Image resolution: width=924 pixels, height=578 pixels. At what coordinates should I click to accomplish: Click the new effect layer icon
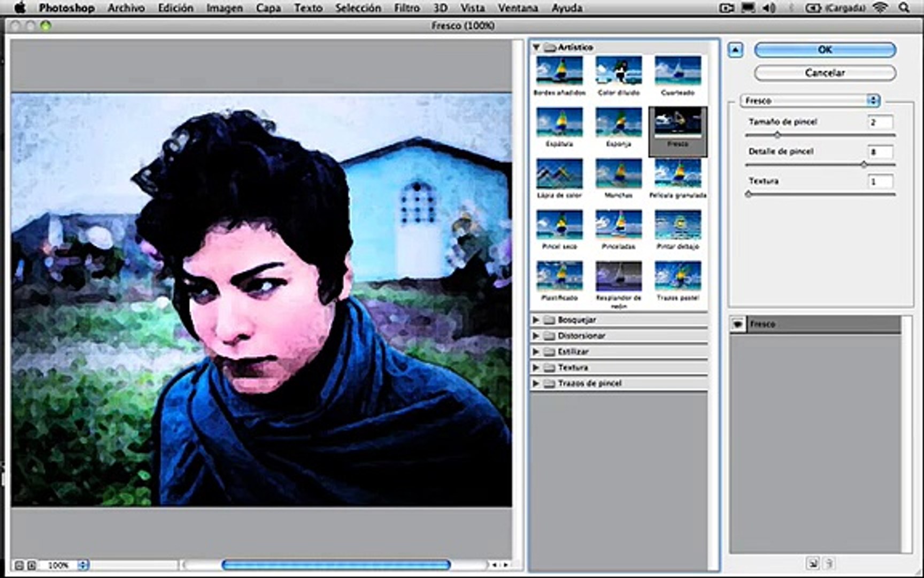point(813,563)
